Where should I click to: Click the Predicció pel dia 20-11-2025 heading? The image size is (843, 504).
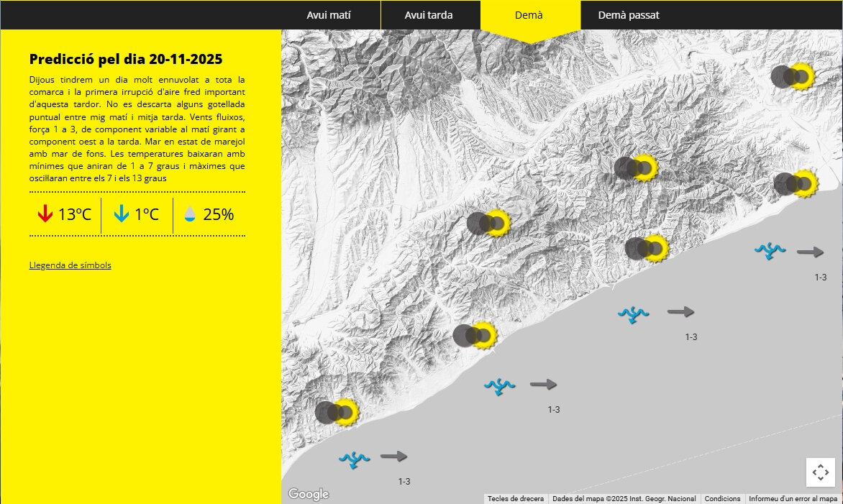126,59
